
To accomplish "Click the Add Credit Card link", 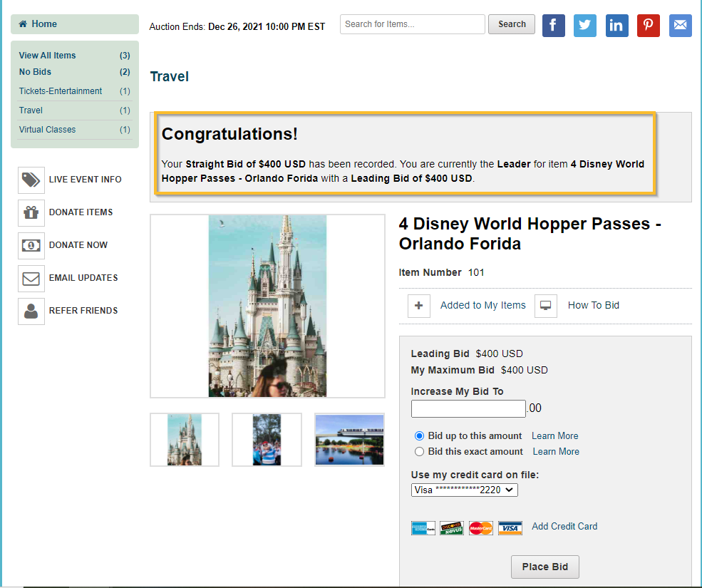I will [564, 526].
